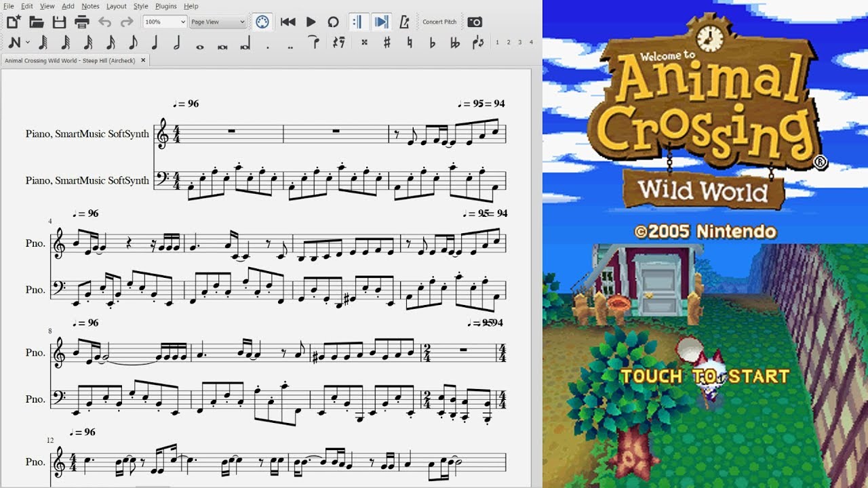
Task: Open the Plugins menu
Action: point(165,6)
